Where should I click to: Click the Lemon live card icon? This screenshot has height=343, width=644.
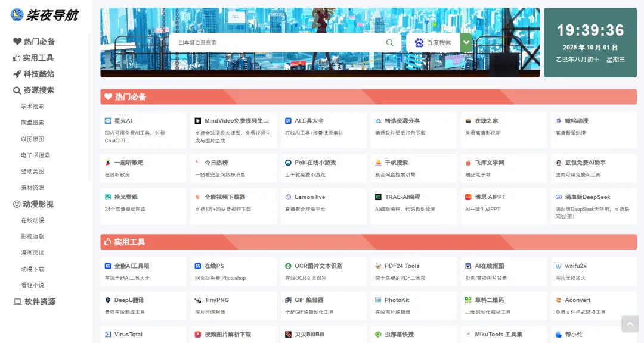coord(288,197)
